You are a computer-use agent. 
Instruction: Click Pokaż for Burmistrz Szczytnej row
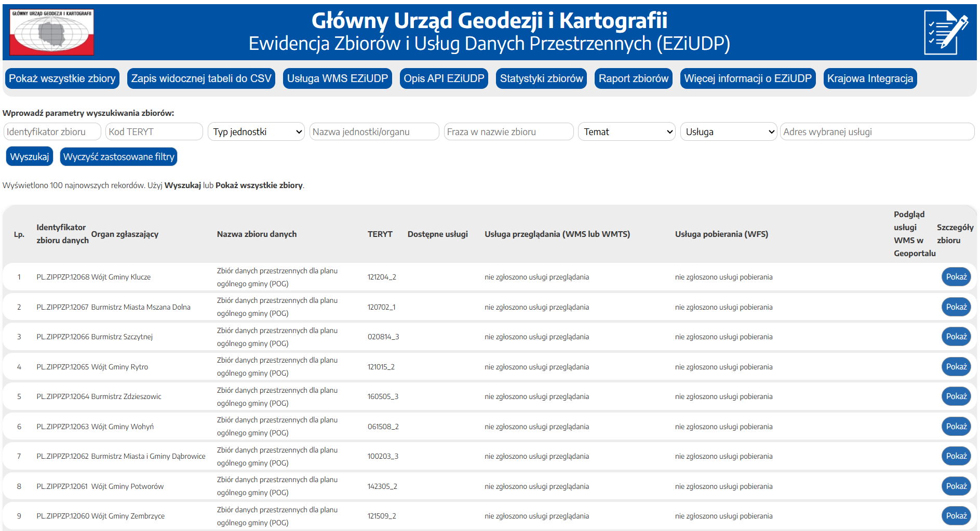coord(956,337)
